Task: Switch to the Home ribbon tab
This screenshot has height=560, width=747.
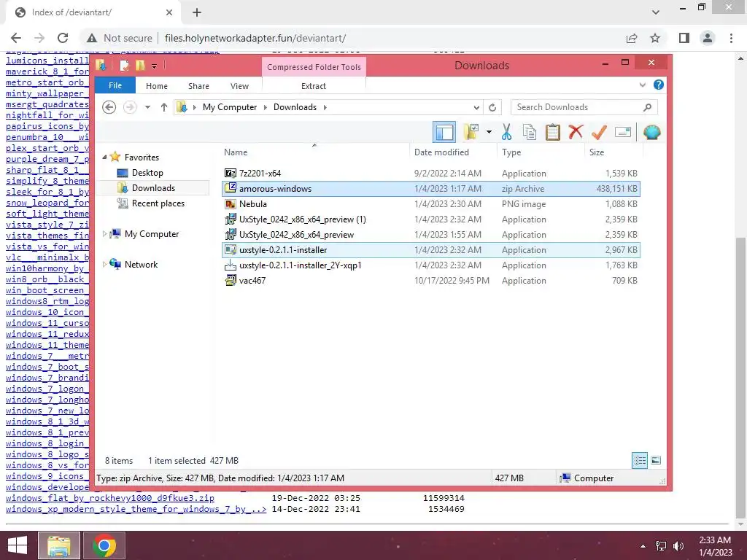Action: pos(157,86)
